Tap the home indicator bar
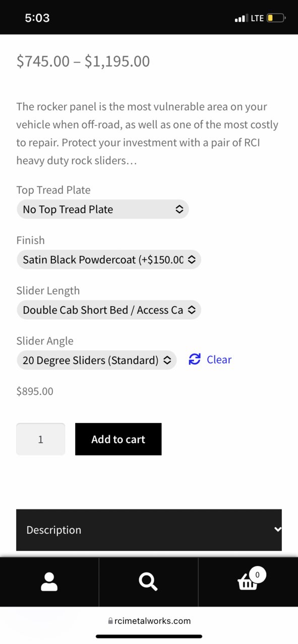This screenshot has width=298, height=644. tap(149, 636)
